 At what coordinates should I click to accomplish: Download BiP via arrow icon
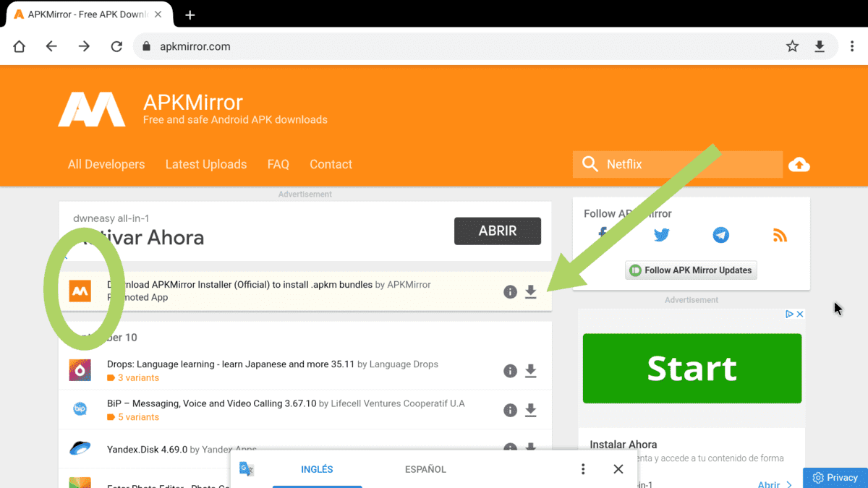531,410
